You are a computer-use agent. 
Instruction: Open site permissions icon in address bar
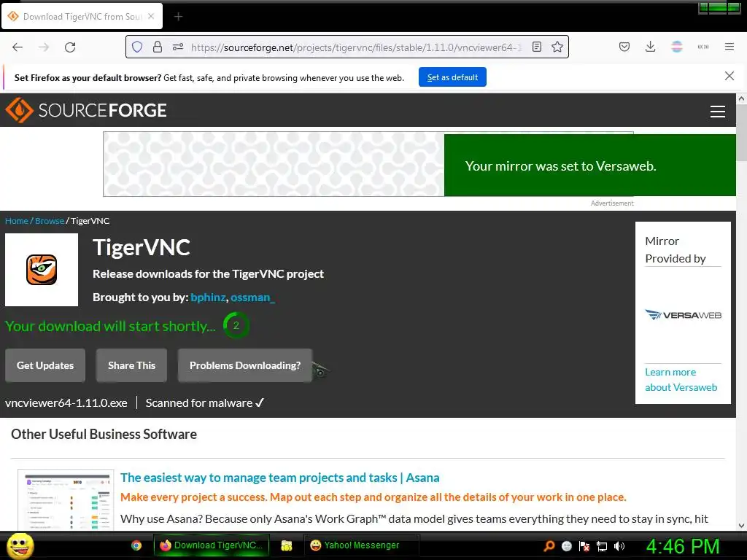tap(178, 47)
